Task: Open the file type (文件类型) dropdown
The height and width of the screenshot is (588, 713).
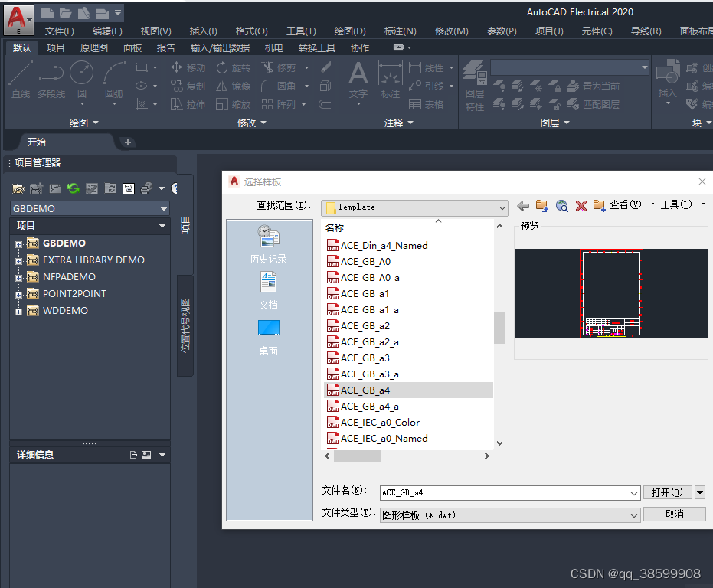Action: point(510,515)
